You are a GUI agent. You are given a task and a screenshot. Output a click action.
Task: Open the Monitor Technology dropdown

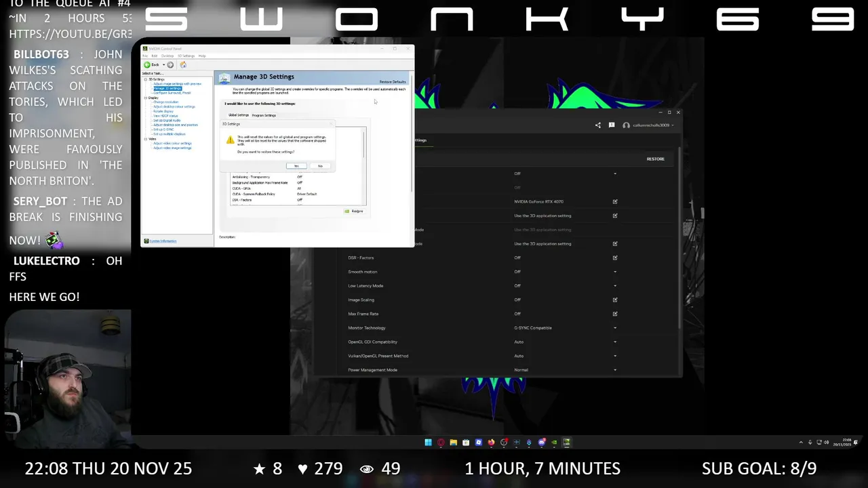click(x=615, y=328)
